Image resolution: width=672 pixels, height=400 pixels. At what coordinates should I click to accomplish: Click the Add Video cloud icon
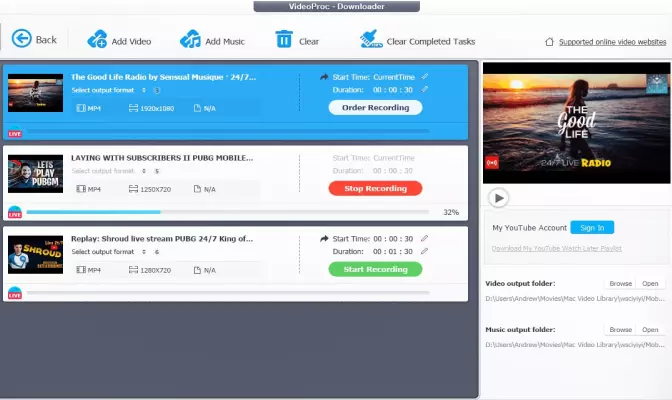click(x=97, y=39)
